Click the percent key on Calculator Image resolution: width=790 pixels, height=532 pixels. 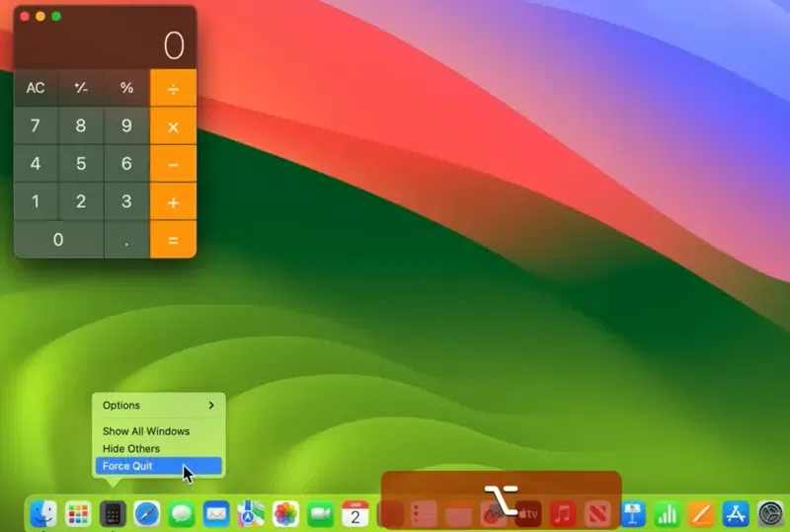point(126,88)
